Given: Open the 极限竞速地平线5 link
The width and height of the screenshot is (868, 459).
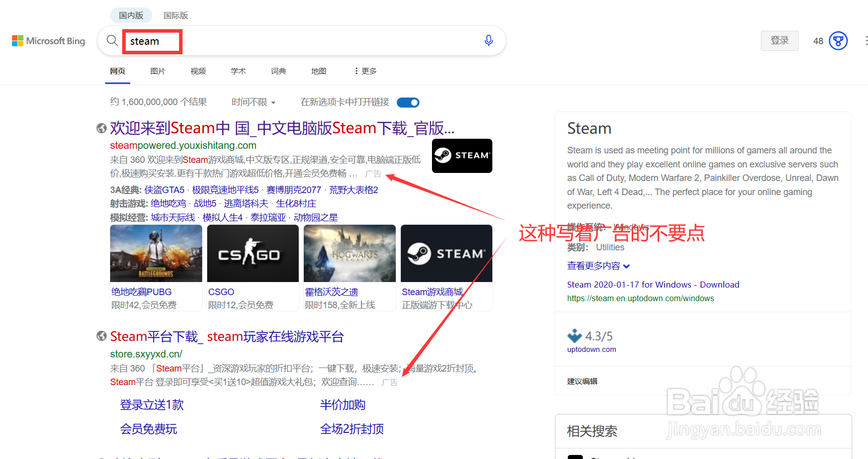Looking at the screenshot, I should click(225, 190).
